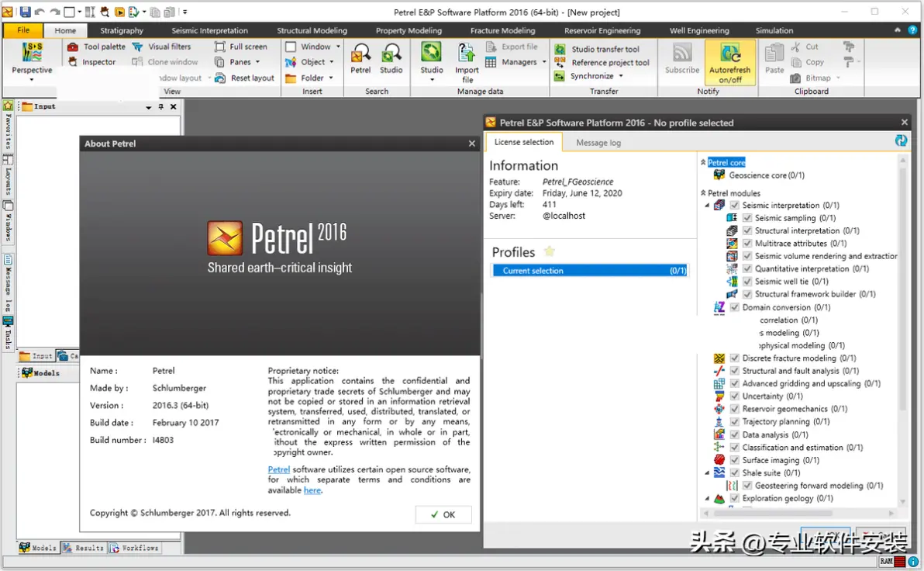Refresh licenses with the circular arrow icon
The width and height of the screenshot is (924, 571).
pos(901,140)
